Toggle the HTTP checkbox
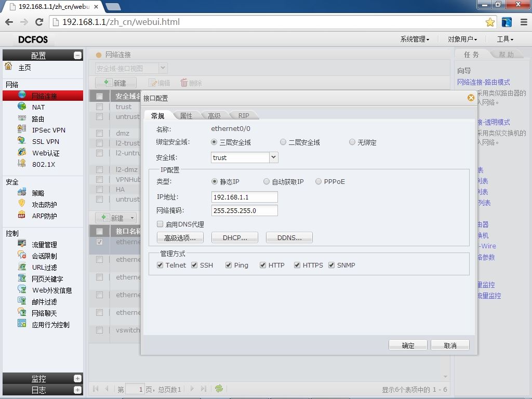 [263, 265]
